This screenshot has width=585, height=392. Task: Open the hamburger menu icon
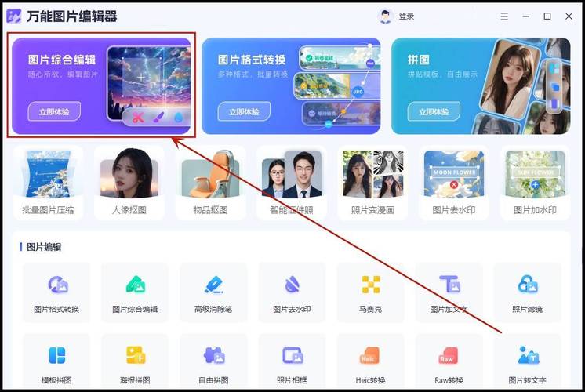(504, 16)
